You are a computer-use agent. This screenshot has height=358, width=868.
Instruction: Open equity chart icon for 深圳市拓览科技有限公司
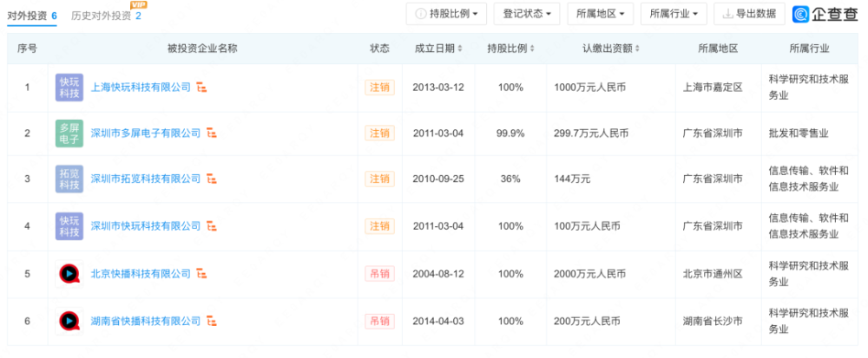click(212, 179)
